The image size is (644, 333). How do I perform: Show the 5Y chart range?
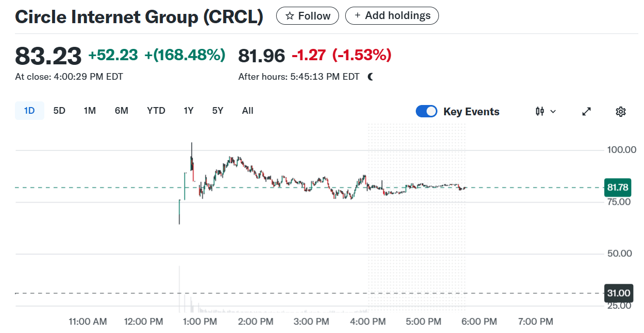(217, 111)
